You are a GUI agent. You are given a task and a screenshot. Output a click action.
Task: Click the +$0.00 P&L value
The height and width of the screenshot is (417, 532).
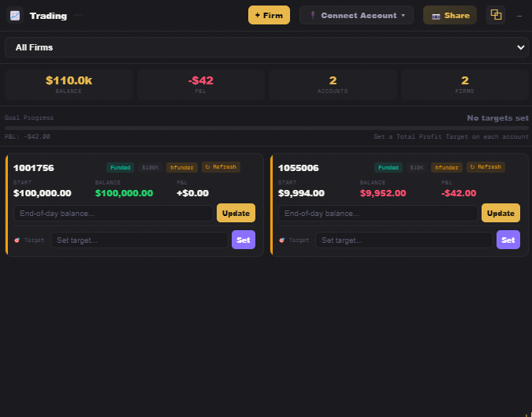(193, 193)
